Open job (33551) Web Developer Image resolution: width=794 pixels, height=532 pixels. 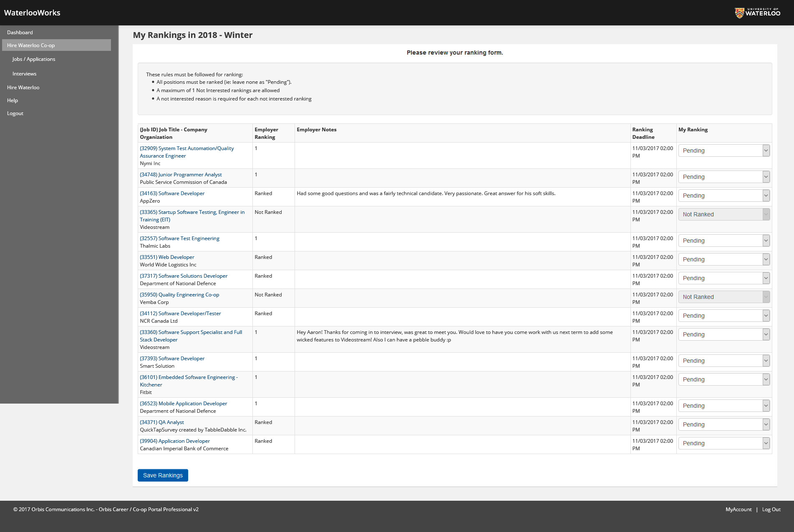[167, 257]
